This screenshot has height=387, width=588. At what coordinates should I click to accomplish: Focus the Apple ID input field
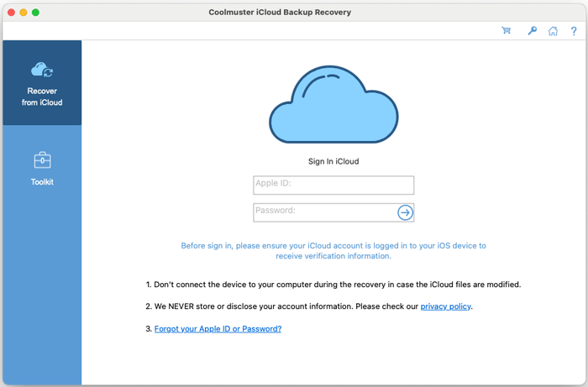tap(333, 185)
